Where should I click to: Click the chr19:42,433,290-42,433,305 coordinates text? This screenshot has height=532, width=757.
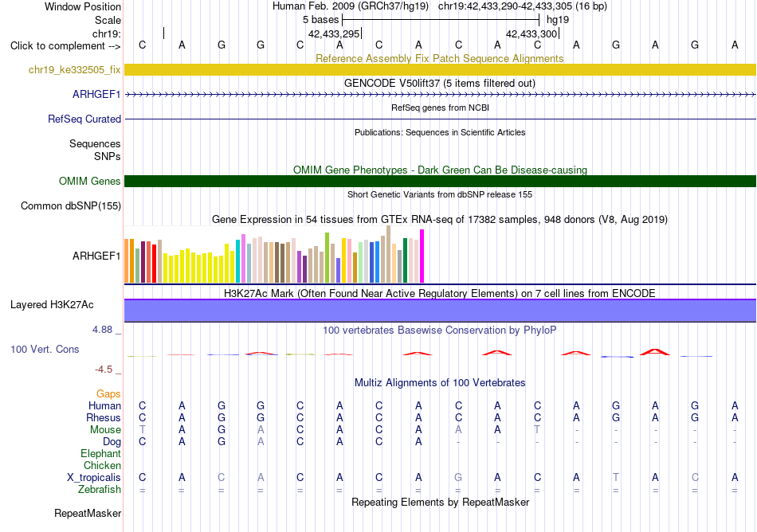[x=523, y=6]
